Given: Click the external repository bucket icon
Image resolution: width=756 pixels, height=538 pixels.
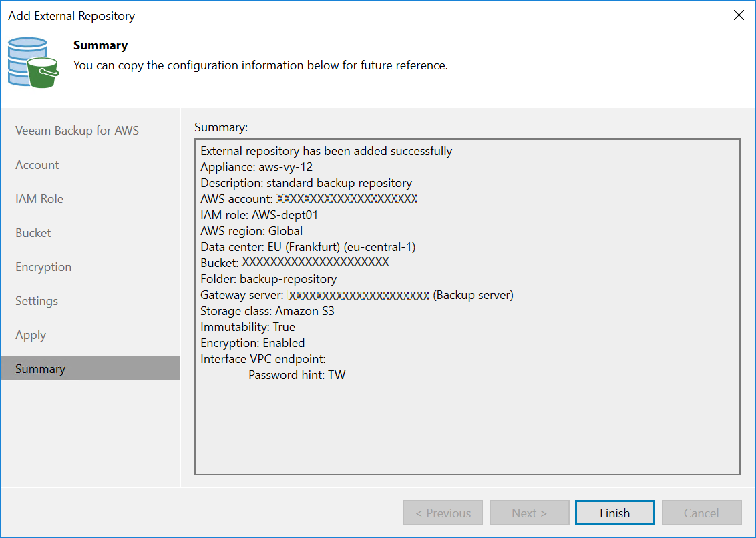Looking at the screenshot, I should click(x=33, y=62).
